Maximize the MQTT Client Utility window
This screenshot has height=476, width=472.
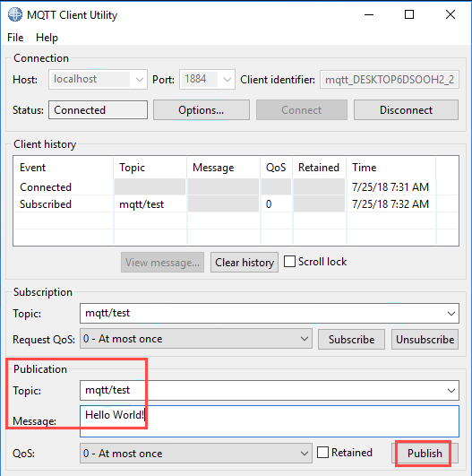(x=409, y=14)
